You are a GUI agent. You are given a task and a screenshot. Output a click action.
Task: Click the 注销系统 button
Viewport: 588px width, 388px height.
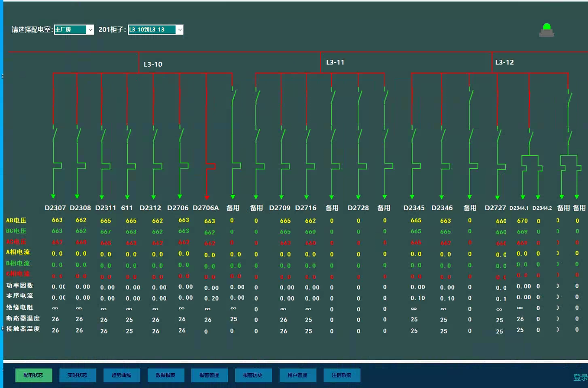341,375
